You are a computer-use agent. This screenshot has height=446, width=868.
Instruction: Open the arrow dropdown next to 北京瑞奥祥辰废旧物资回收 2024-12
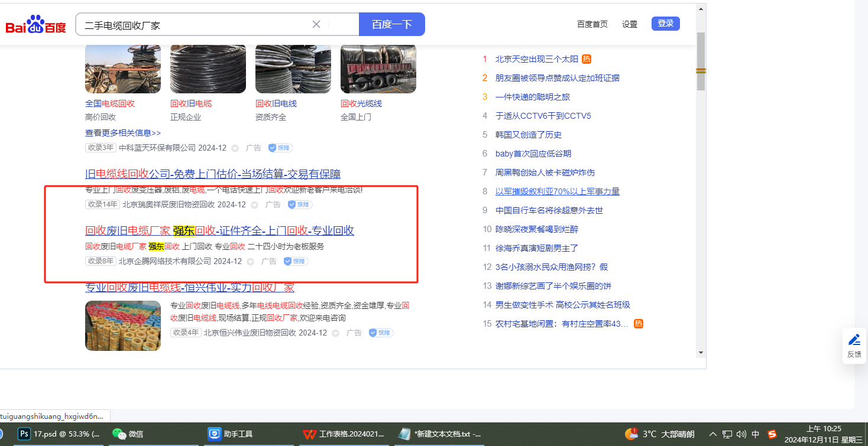[x=254, y=205]
